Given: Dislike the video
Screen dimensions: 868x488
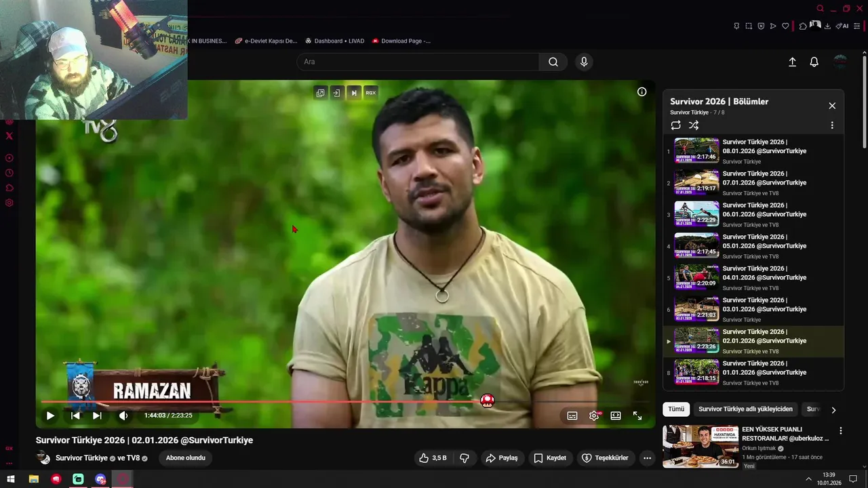Looking at the screenshot, I should pyautogui.click(x=465, y=458).
